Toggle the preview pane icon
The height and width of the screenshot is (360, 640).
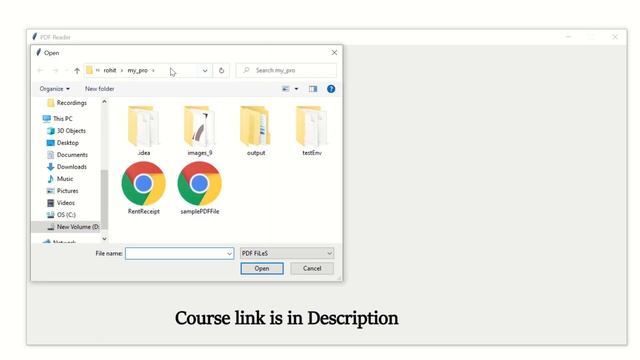pyautogui.click(x=313, y=89)
